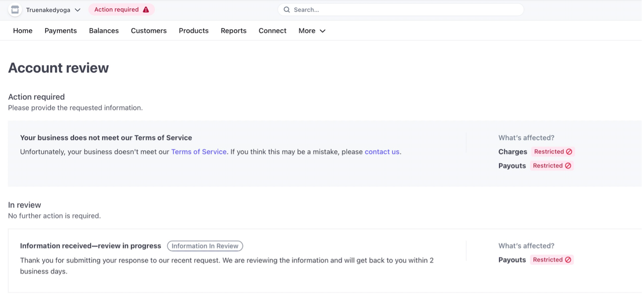Click the Truenakedyoga store account icon
The height and width of the screenshot is (297, 644).
pyautogui.click(x=15, y=10)
